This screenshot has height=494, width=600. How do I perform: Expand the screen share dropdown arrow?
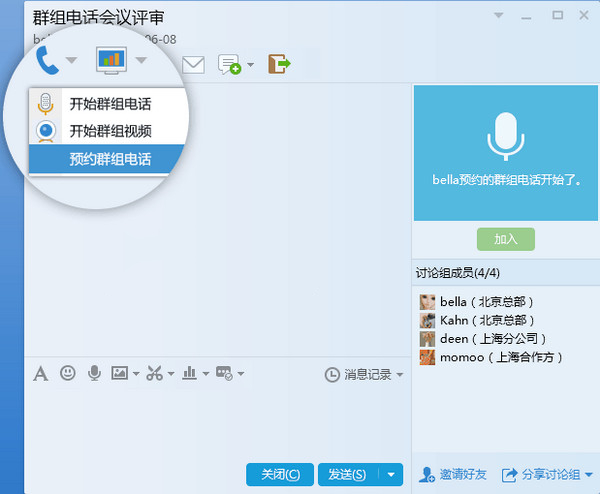[141, 62]
